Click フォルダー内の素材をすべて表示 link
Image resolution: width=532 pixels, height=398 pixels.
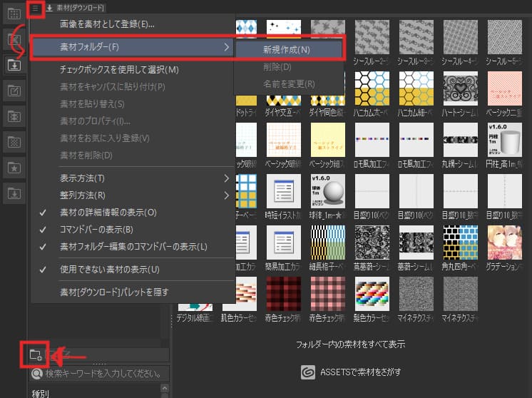(x=350, y=345)
